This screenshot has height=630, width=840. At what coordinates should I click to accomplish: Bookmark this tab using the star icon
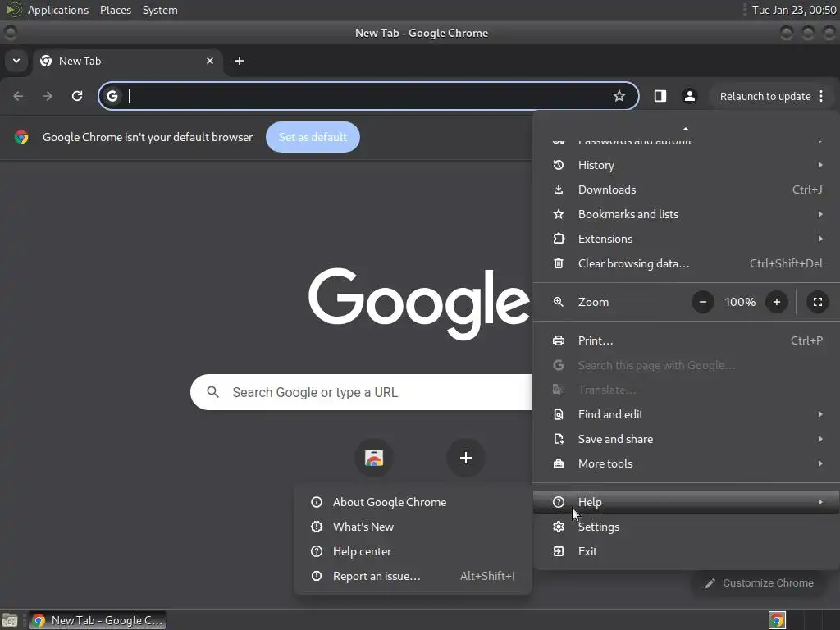619,96
